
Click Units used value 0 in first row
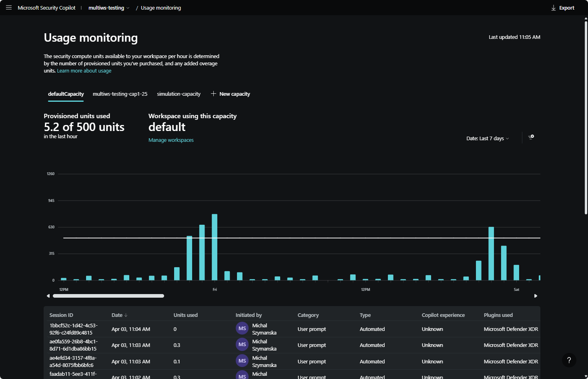pyautogui.click(x=175, y=329)
